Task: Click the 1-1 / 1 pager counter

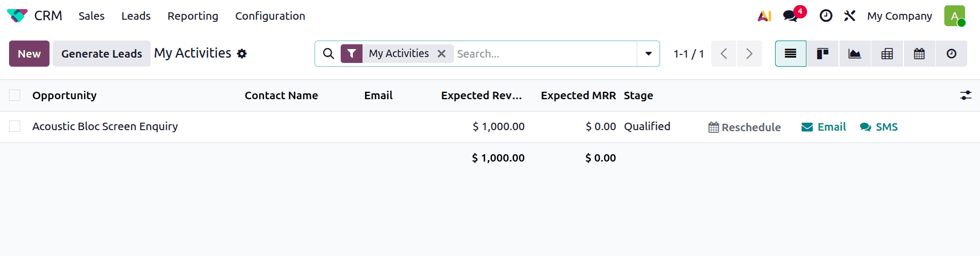Action: (x=689, y=54)
